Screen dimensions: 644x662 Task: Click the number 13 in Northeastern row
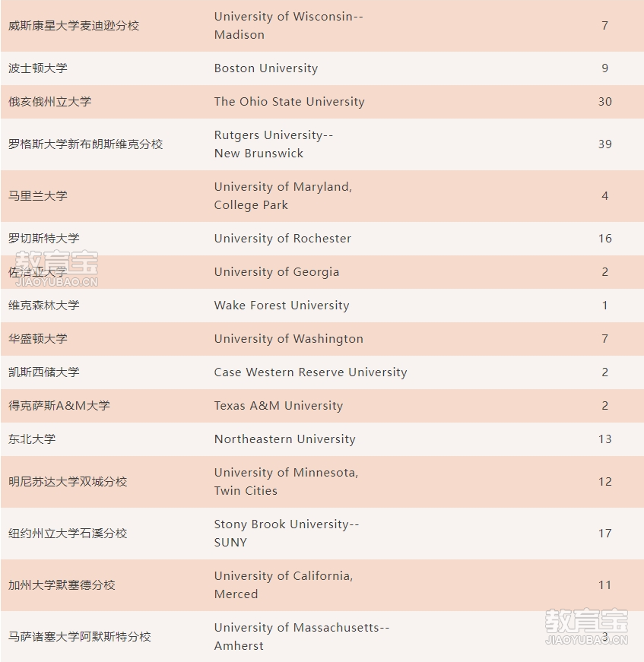[x=604, y=439]
